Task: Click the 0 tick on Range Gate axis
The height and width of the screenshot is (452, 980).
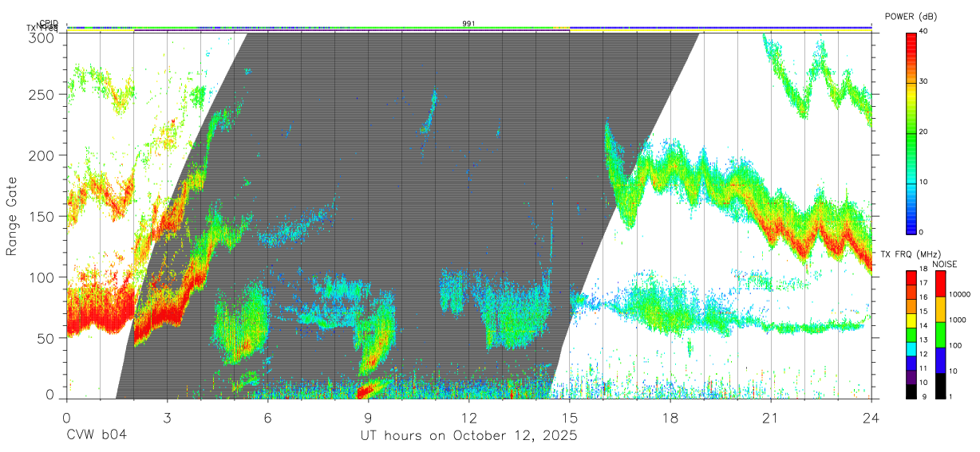Action: coord(50,394)
